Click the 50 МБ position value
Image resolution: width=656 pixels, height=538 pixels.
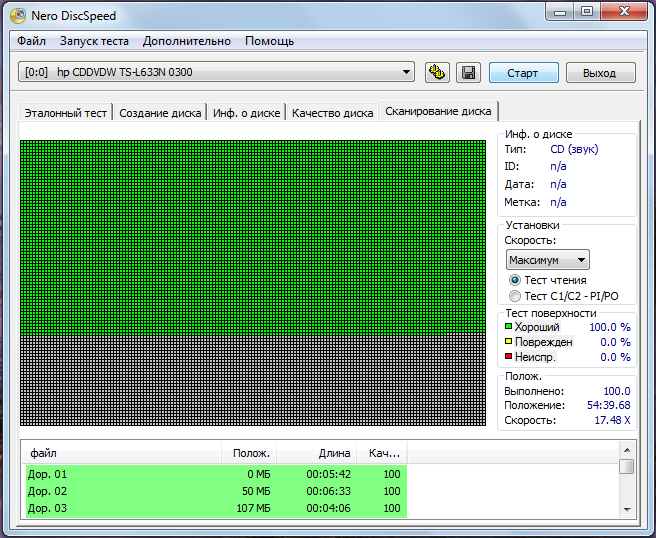click(x=256, y=491)
